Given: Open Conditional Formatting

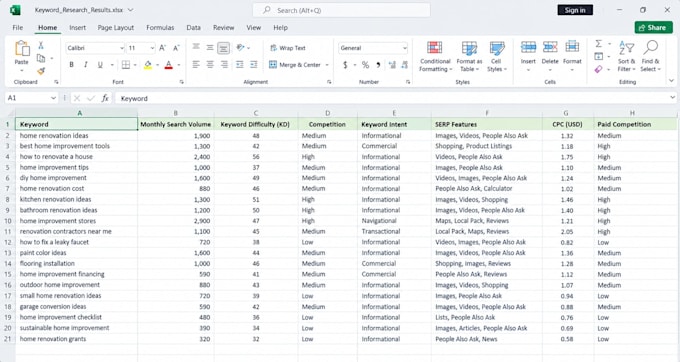Looking at the screenshot, I should tap(435, 57).
